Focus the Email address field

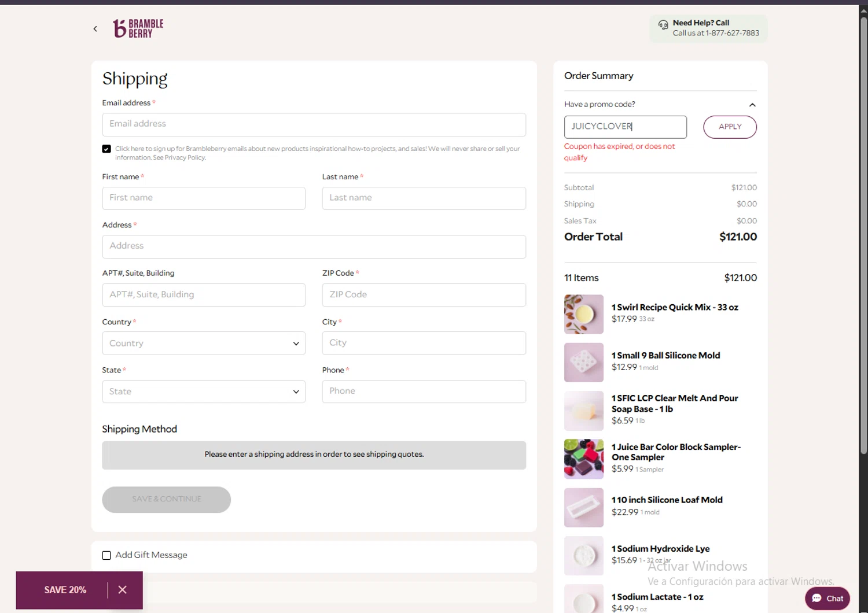314,124
